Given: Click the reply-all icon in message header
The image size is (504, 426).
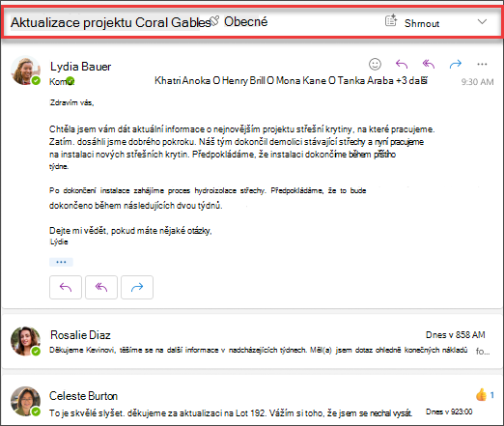Looking at the screenshot, I should coord(429,64).
